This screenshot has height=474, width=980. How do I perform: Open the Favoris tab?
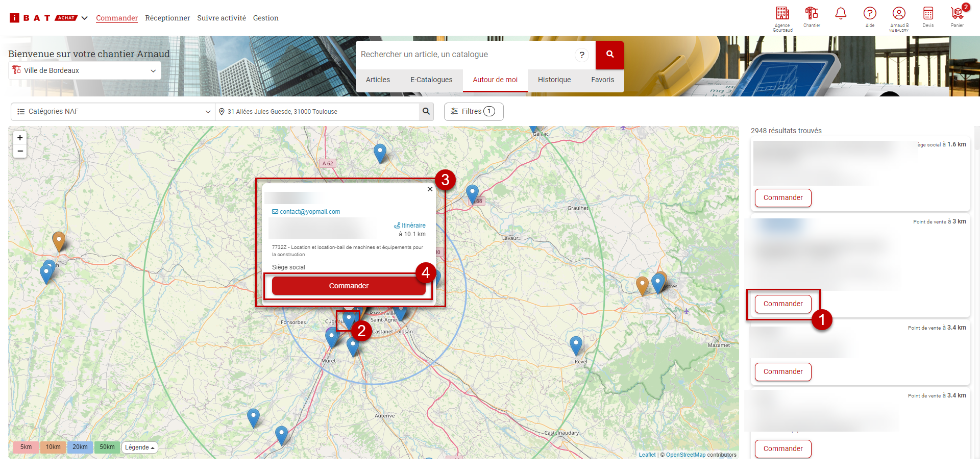tap(603, 80)
